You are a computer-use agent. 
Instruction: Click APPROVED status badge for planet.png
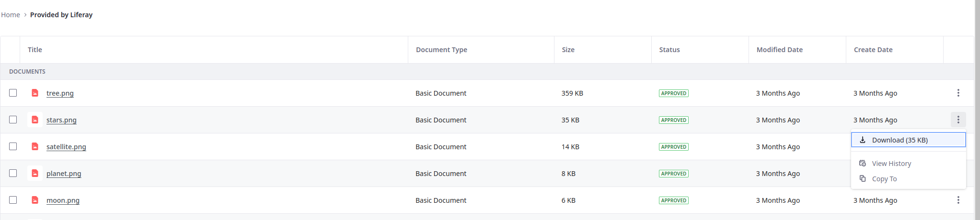coord(674,174)
